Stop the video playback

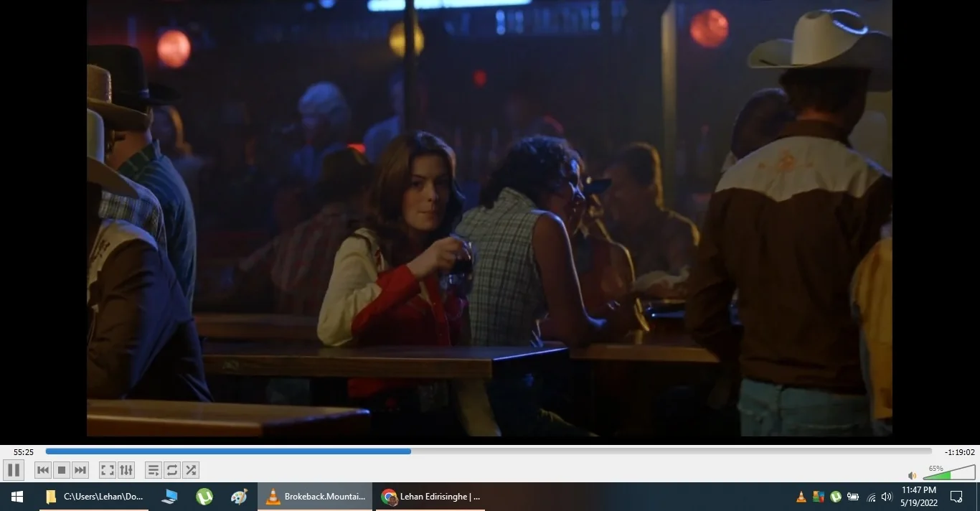point(62,470)
